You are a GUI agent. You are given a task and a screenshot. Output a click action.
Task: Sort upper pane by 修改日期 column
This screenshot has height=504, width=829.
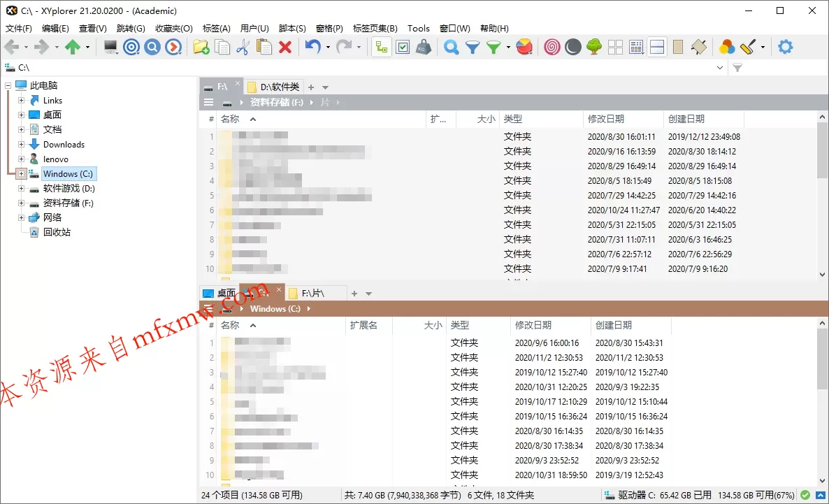tap(623, 119)
